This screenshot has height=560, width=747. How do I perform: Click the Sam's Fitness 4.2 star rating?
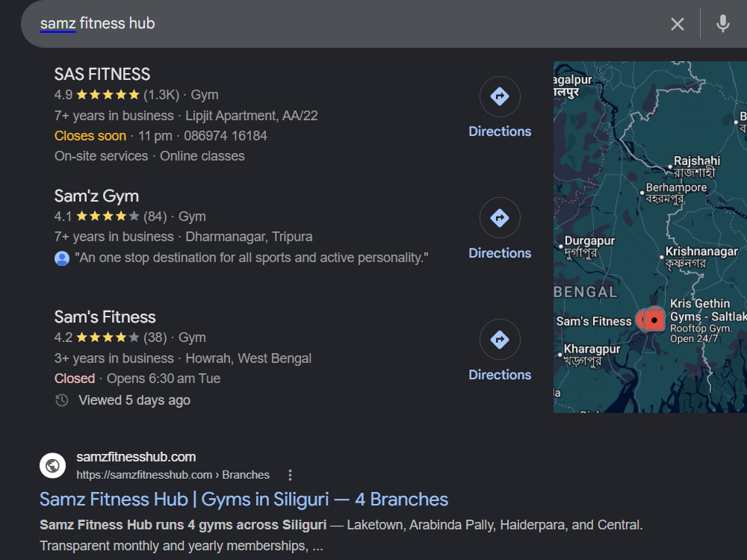(108, 337)
